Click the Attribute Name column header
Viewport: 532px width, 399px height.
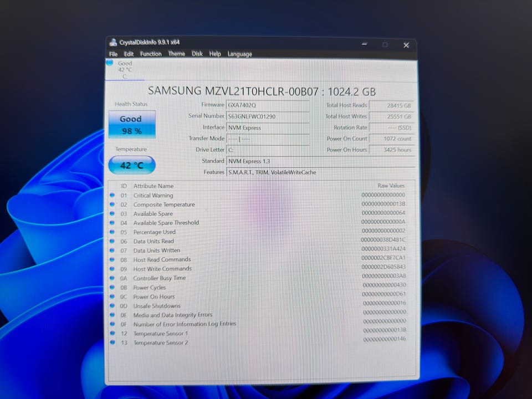click(x=154, y=186)
